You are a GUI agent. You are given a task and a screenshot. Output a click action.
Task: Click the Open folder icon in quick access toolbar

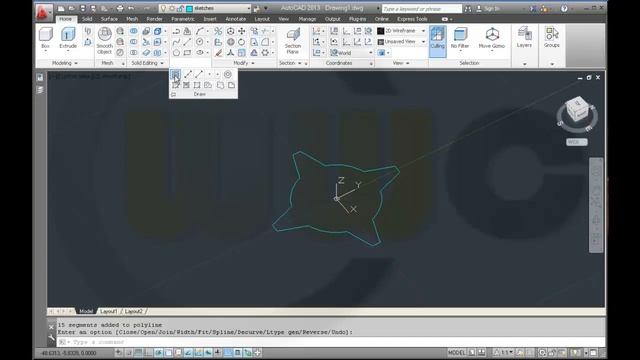[x=71, y=9]
